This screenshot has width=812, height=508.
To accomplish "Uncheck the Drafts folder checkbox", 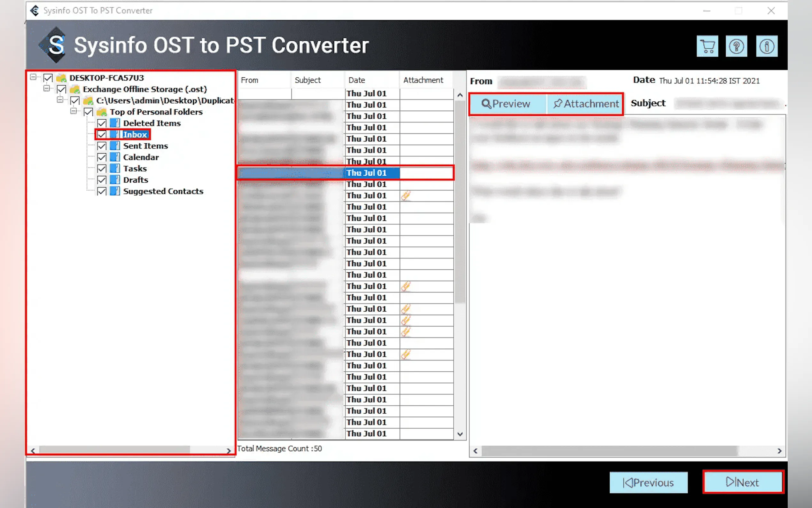I will tap(102, 180).
